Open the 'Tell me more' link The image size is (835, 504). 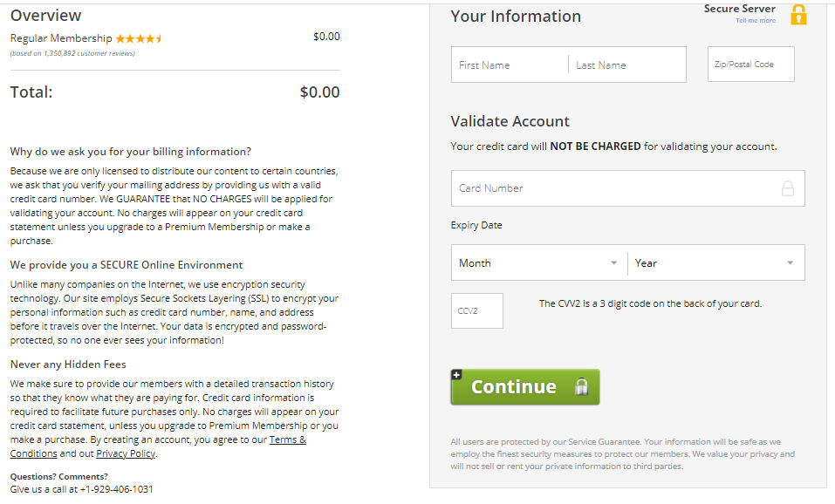point(755,21)
